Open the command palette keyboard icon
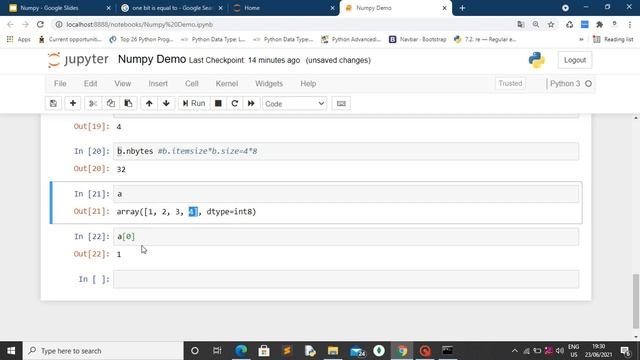 (341, 104)
